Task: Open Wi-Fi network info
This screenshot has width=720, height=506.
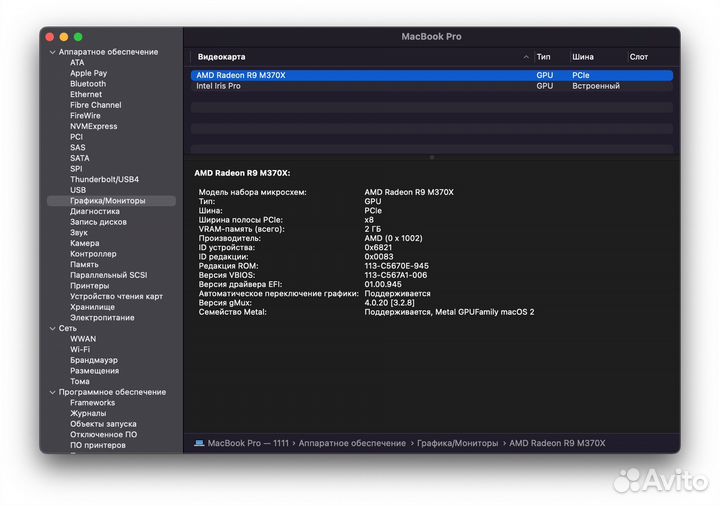Action: (80, 349)
